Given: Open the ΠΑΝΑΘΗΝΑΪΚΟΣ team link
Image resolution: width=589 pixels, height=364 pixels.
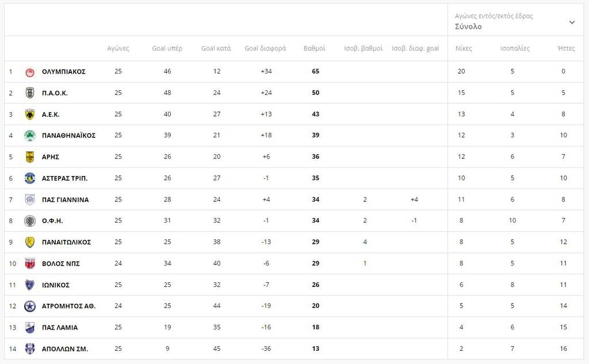Looking at the screenshot, I should [68, 136].
